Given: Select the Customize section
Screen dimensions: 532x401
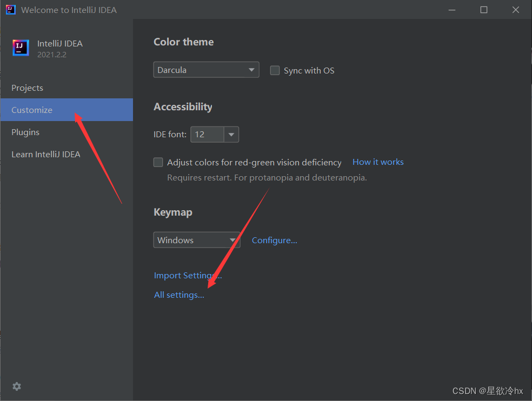Looking at the screenshot, I should [x=66, y=110].
